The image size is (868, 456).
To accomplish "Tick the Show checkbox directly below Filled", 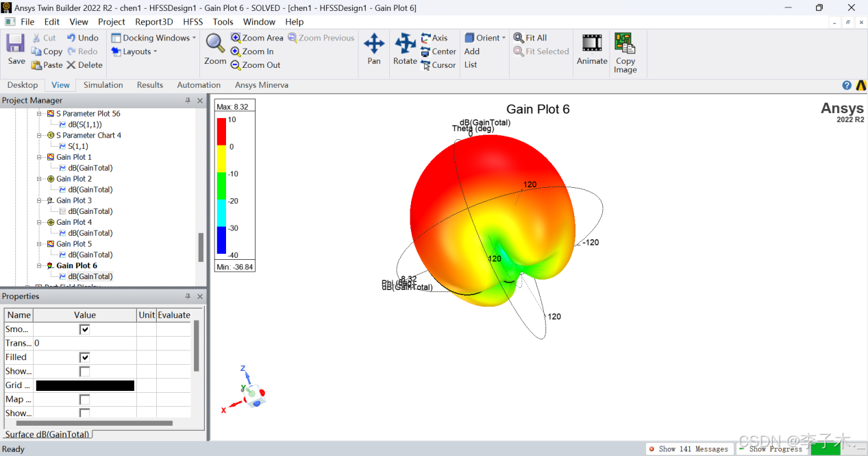I will 84,371.
